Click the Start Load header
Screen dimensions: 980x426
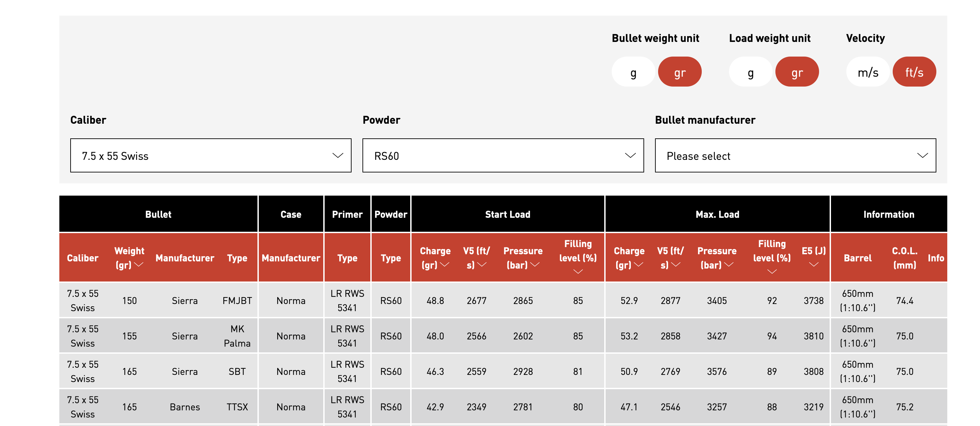point(507,214)
